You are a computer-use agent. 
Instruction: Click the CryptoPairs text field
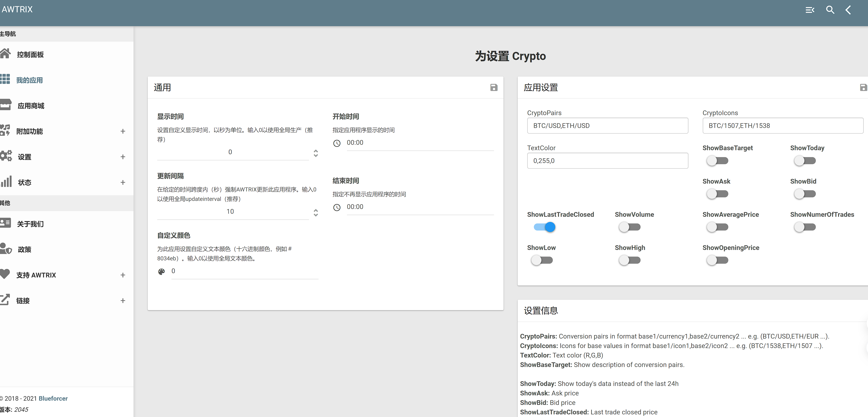(607, 126)
